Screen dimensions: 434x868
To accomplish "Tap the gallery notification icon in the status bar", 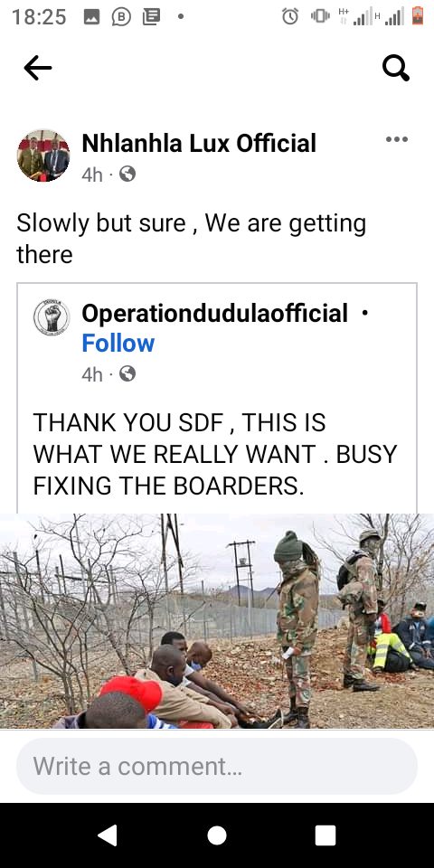I will (91, 17).
